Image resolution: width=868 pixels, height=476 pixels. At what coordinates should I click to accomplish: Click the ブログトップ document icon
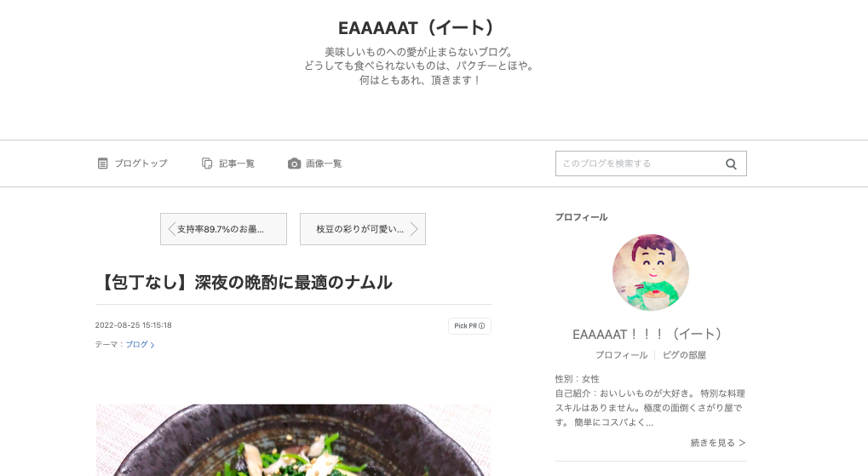pyautogui.click(x=102, y=163)
